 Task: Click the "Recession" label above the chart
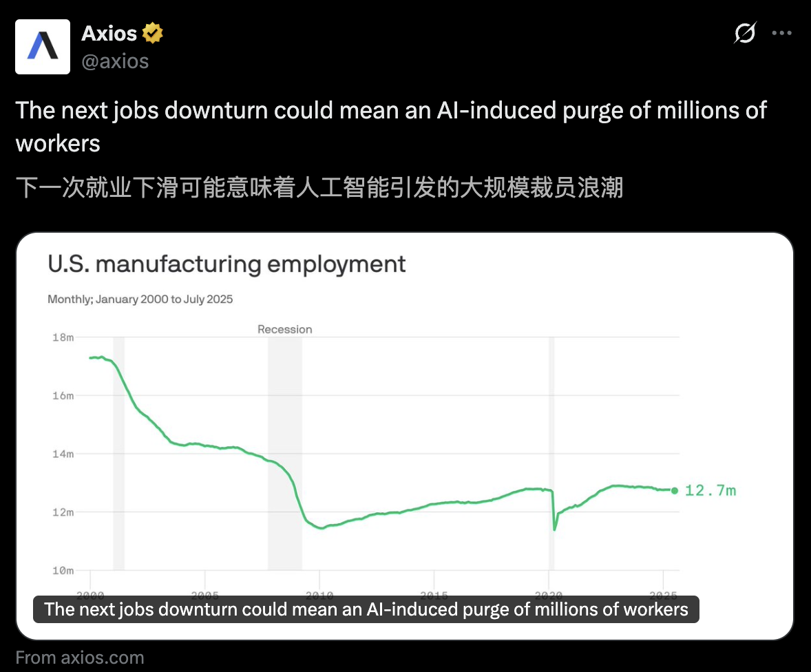[x=284, y=329]
